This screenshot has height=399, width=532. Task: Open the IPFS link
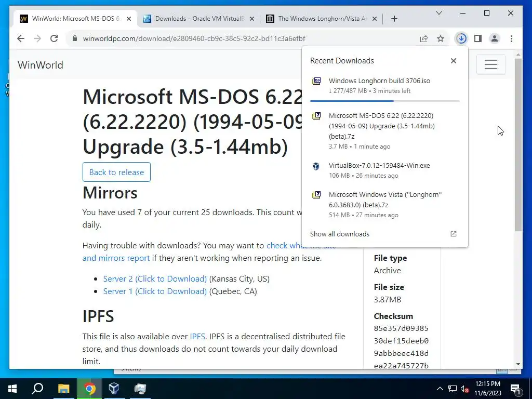pos(197,337)
